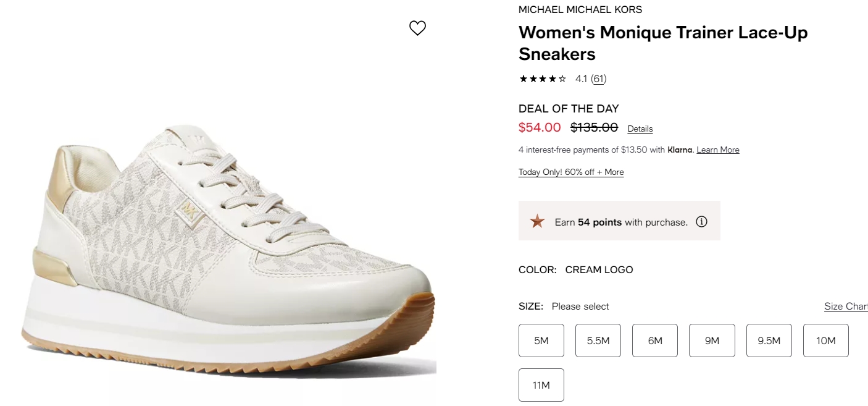The image size is (868, 406).
Task: Click Earn 54 points banner
Action: 619,221
